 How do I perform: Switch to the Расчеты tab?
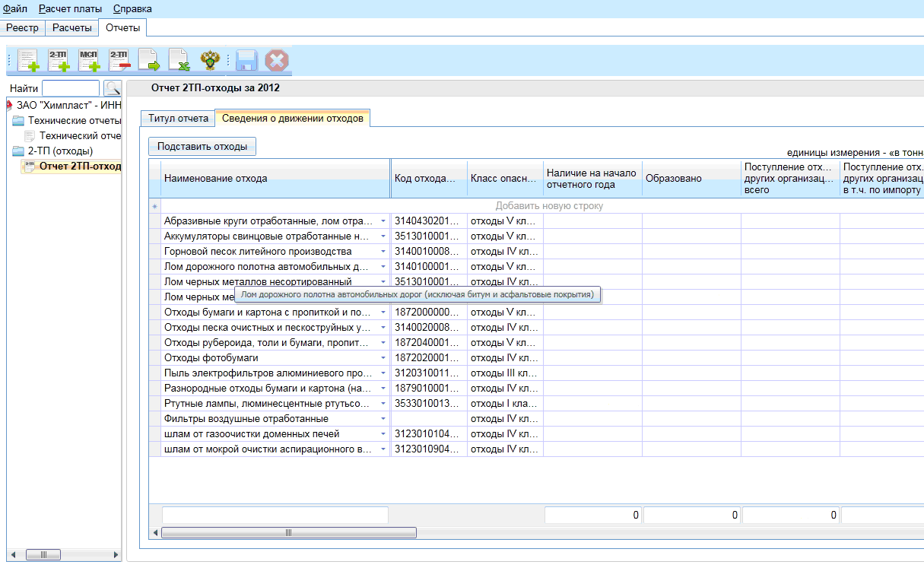coord(72,28)
